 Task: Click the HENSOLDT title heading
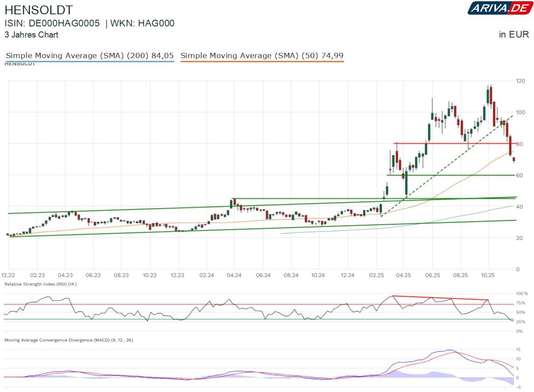[39, 10]
